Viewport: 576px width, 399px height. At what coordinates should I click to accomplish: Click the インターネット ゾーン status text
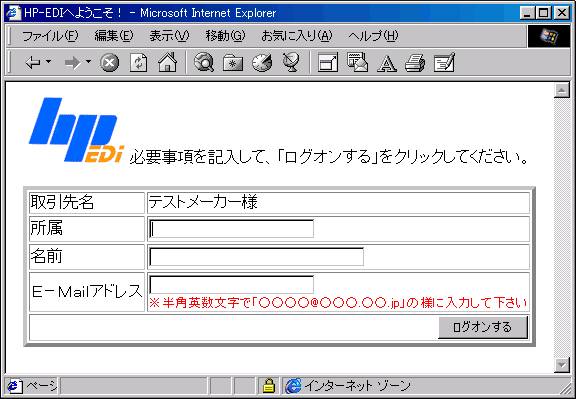[x=357, y=386]
